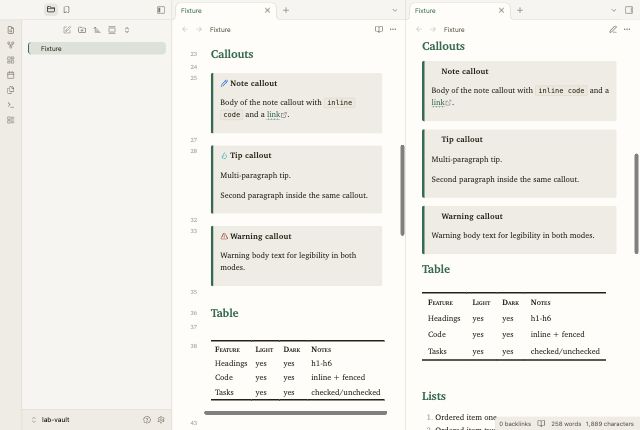Collapse the left sidebar using the toggle icon
The image size is (640, 430).
point(161,10)
